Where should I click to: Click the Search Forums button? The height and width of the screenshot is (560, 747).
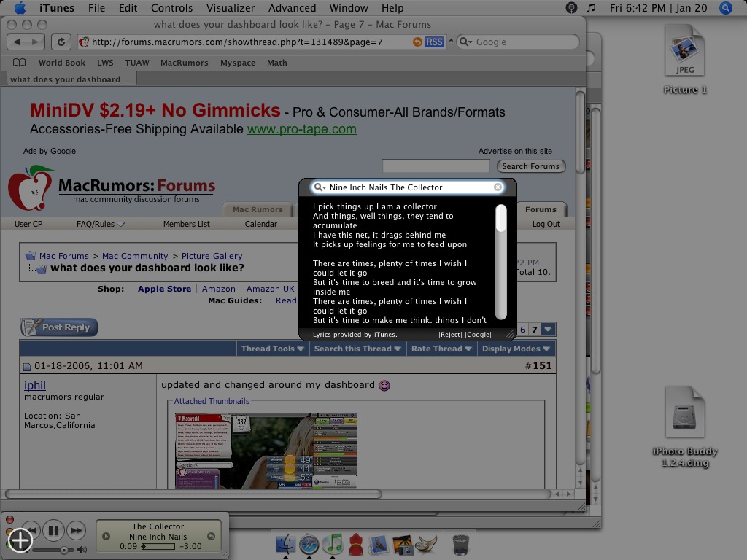coord(531,166)
